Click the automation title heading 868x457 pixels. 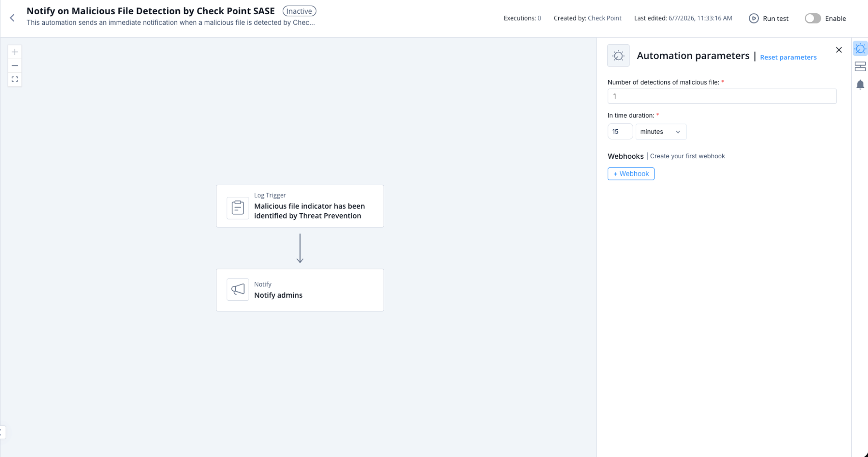[x=151, y=11]
